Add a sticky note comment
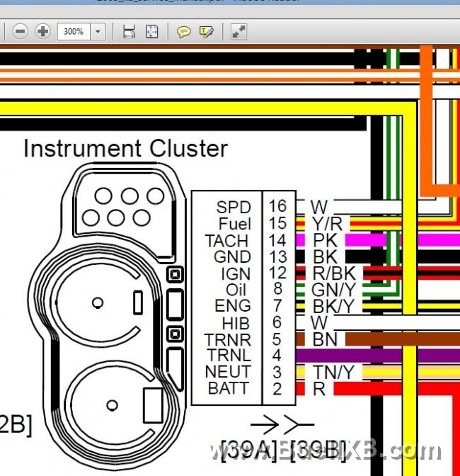Viewport: 460px width, 476px height. (x=184, y=32)
